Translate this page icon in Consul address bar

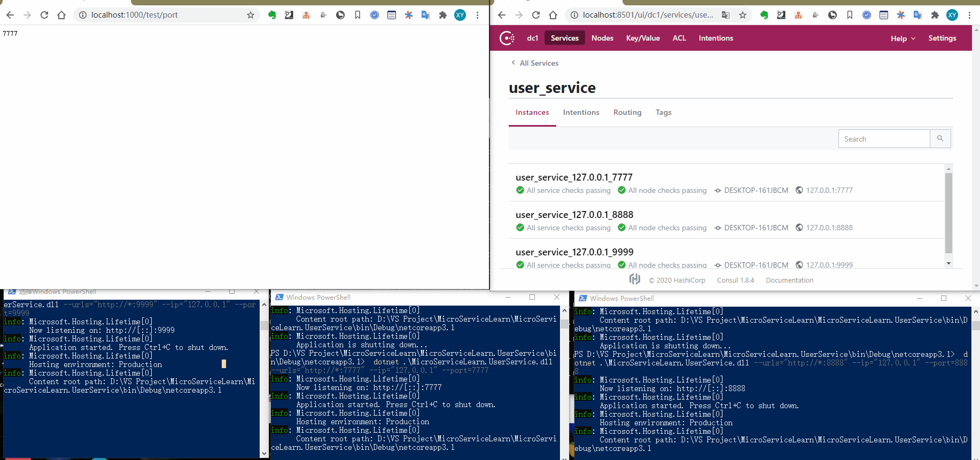[x=726, y=15]
